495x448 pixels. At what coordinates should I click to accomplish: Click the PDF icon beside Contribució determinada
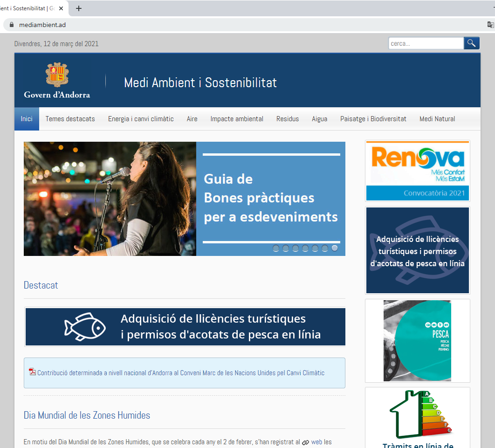(32, 372)
